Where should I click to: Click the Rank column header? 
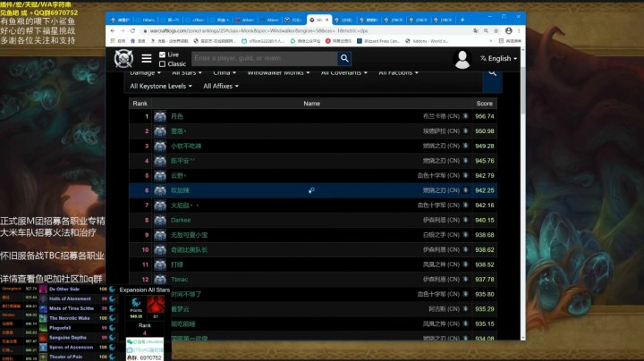(x=140, y=104)
